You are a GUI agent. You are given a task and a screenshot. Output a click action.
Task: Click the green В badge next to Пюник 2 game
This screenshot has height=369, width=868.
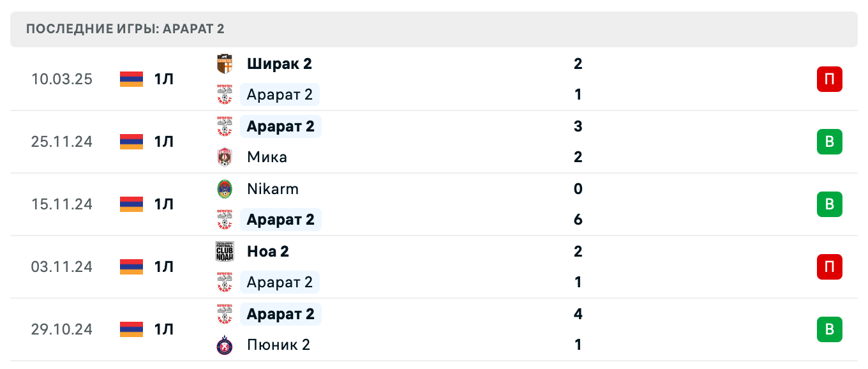pyautogui.click(x=830, y=329)
